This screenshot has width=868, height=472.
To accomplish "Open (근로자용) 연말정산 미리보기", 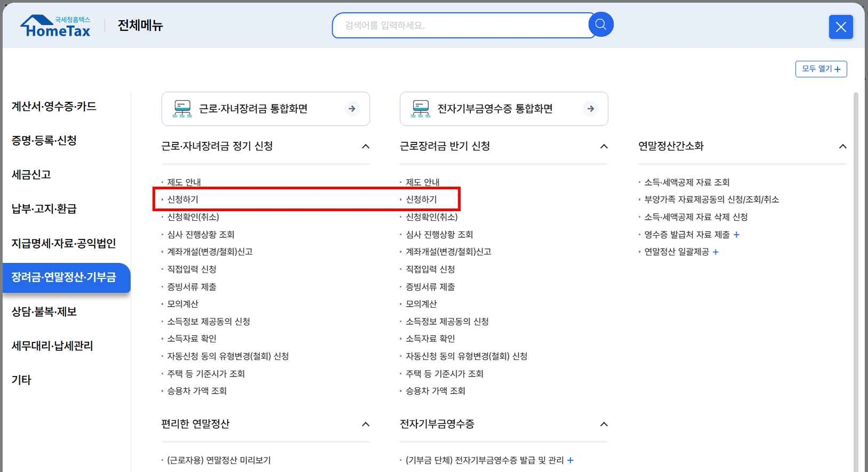I will point(219,460).
